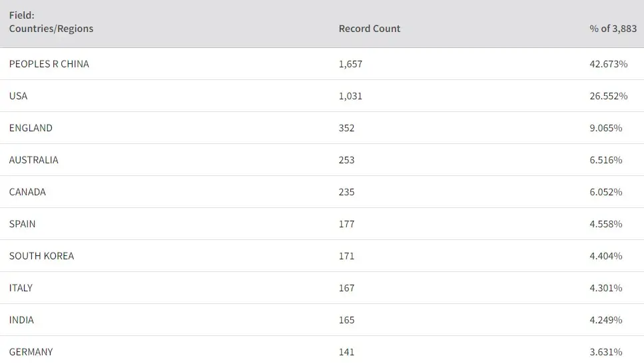
Task: Click the Countries/Regions column header
Action: [51, 29]
